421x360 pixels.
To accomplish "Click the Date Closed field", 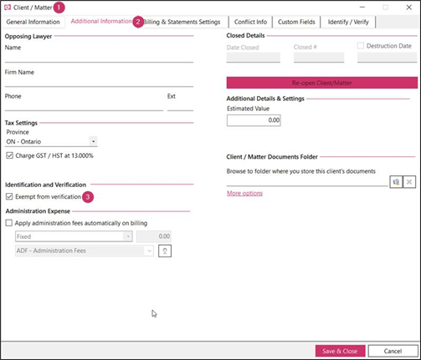I will pyautogui.click(x=253, y=57).
